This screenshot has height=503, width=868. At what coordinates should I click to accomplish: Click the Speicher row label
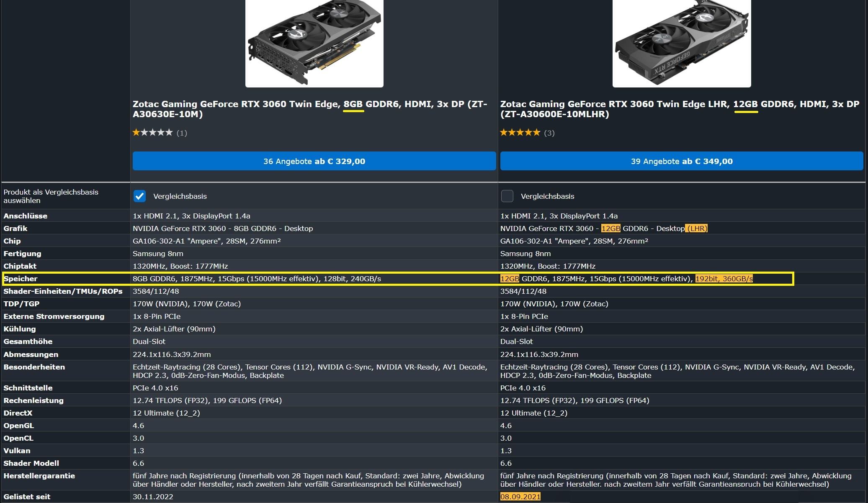(21, 279)
